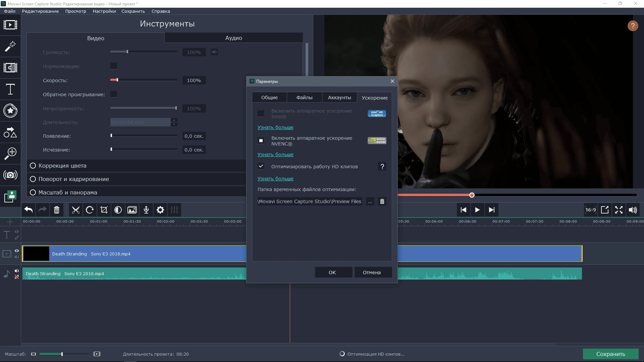Toggle NVENC hardware acceleration checkbox

[x=261, y=140]
